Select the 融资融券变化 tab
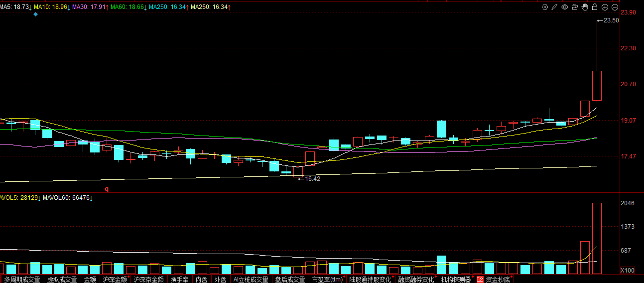 coord(417,280)
